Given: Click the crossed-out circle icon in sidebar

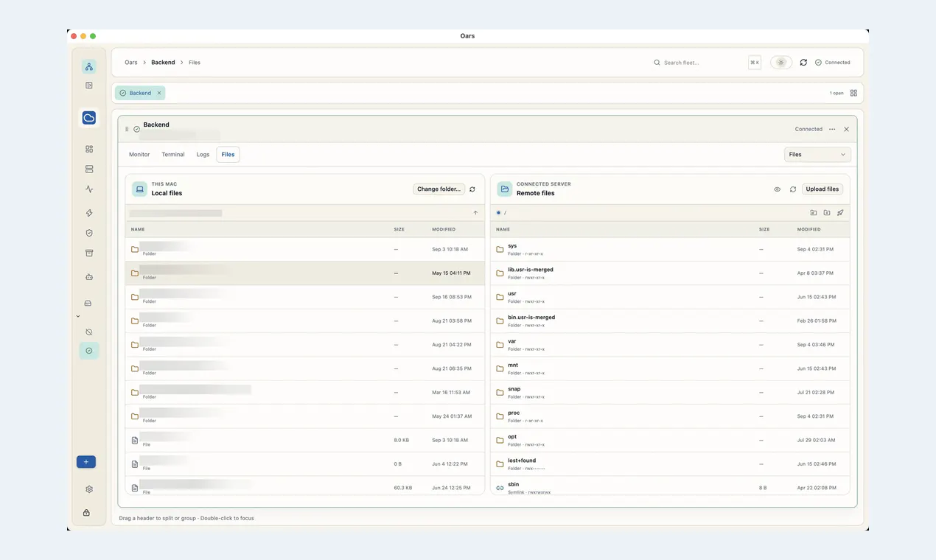Looking at the screenshot, I should click(89, 332).
